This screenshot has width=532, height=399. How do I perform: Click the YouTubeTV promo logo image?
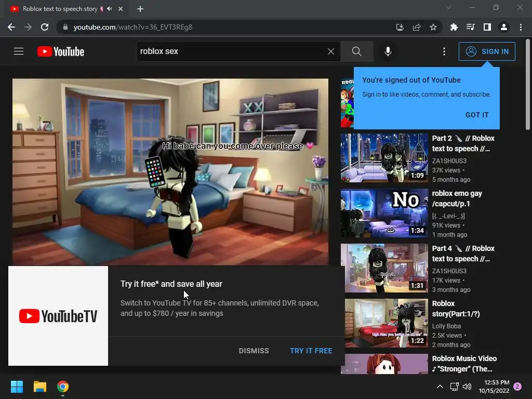[x=58, y=316]
